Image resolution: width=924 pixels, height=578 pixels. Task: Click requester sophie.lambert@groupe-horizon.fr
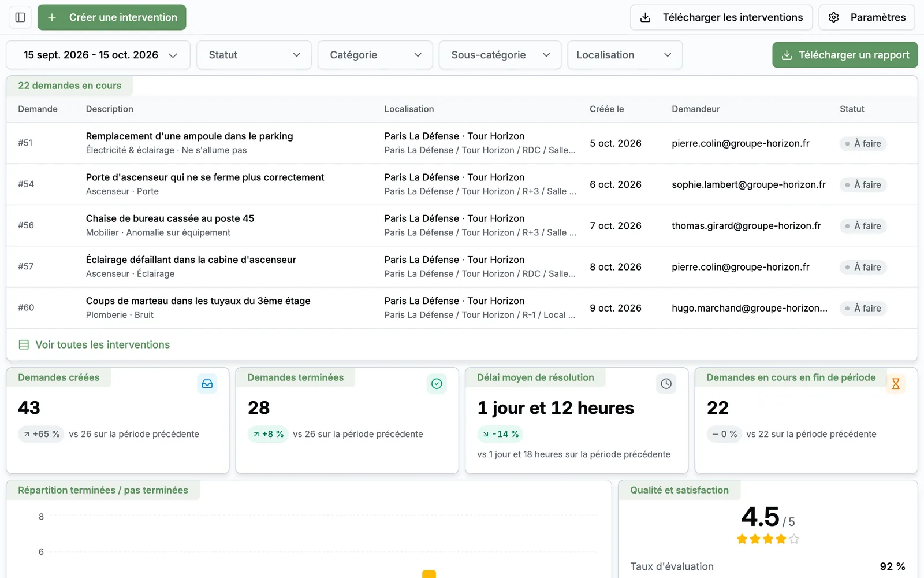coord(748,184)
